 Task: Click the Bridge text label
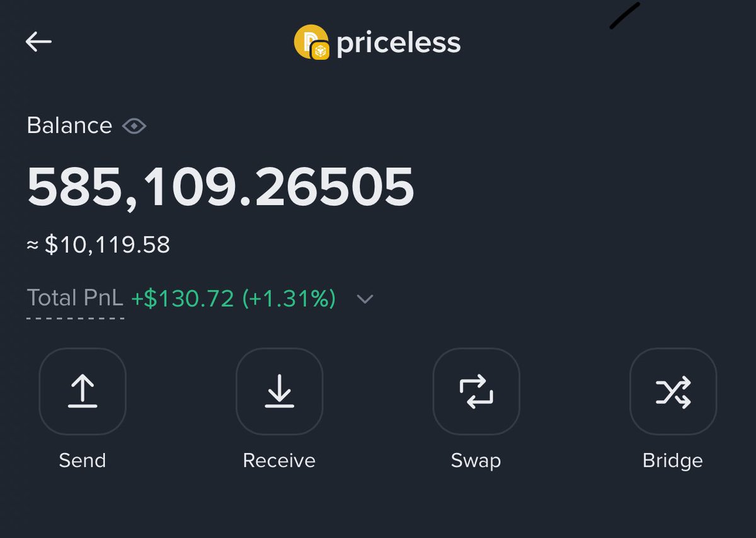(673, 461)
